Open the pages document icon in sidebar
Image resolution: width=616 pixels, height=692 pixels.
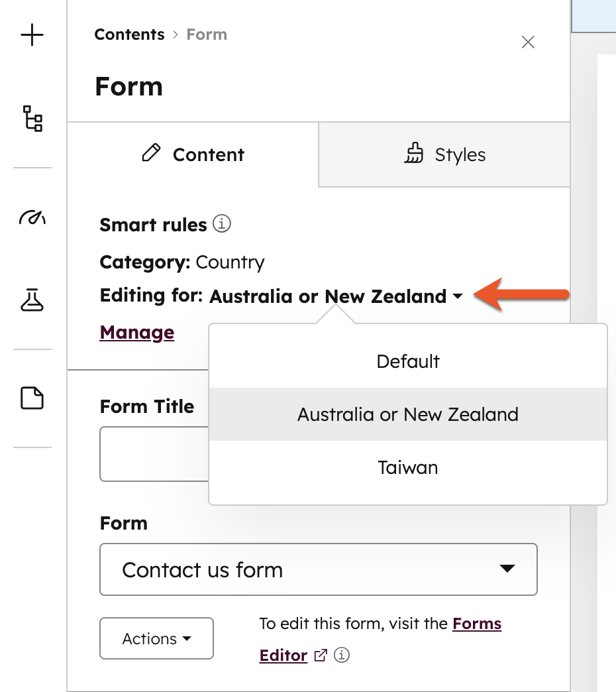(x=31, y=397)
